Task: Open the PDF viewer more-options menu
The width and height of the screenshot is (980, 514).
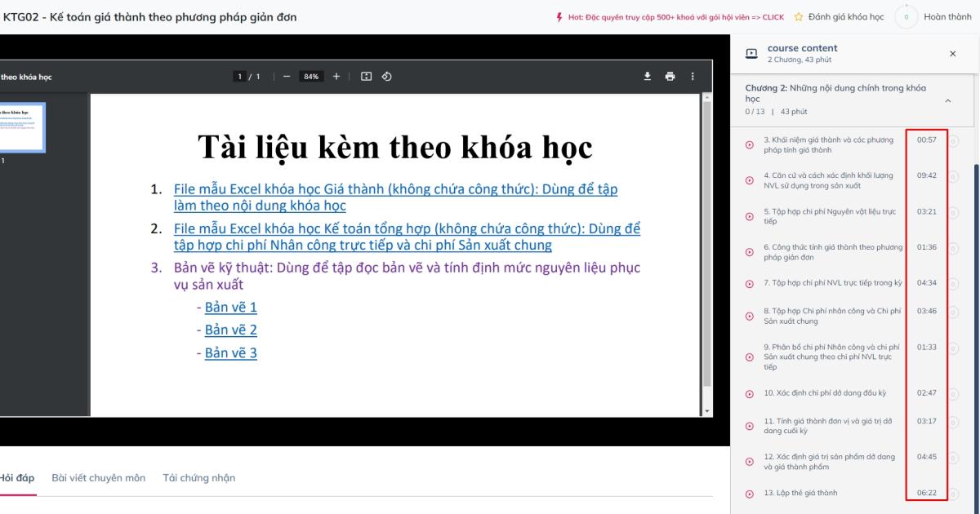Action: click(693, 76)
